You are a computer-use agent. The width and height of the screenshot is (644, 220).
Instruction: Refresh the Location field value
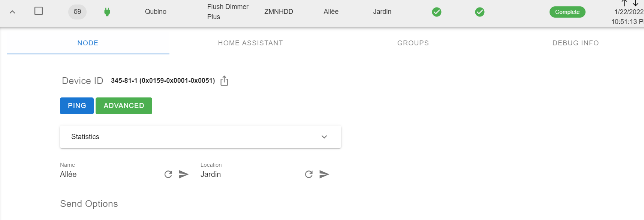click(x=309, y=174)
